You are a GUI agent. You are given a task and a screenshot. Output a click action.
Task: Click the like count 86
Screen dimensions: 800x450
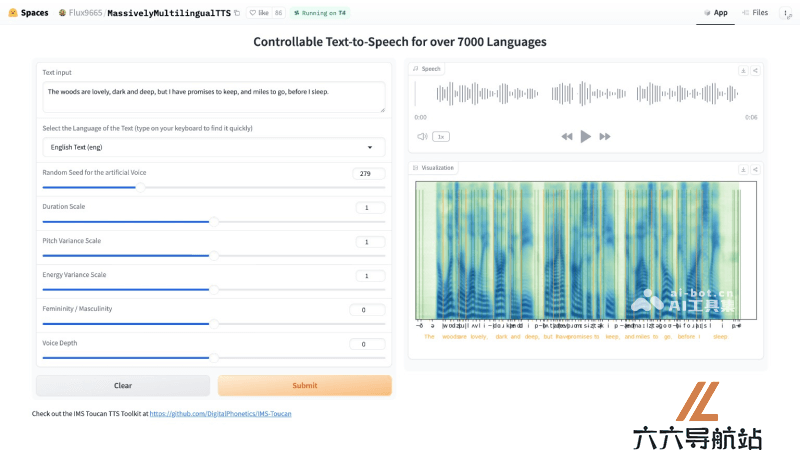[x=278, y=13]
